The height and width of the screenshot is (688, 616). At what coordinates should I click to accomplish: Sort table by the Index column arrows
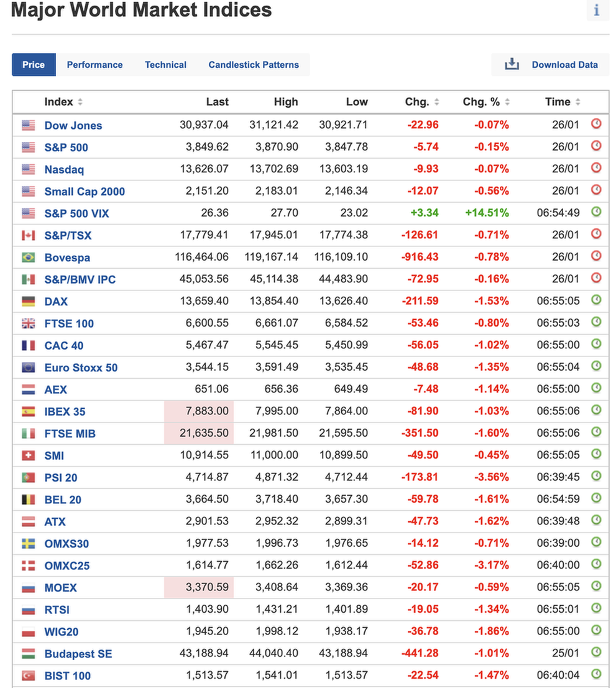80,102
